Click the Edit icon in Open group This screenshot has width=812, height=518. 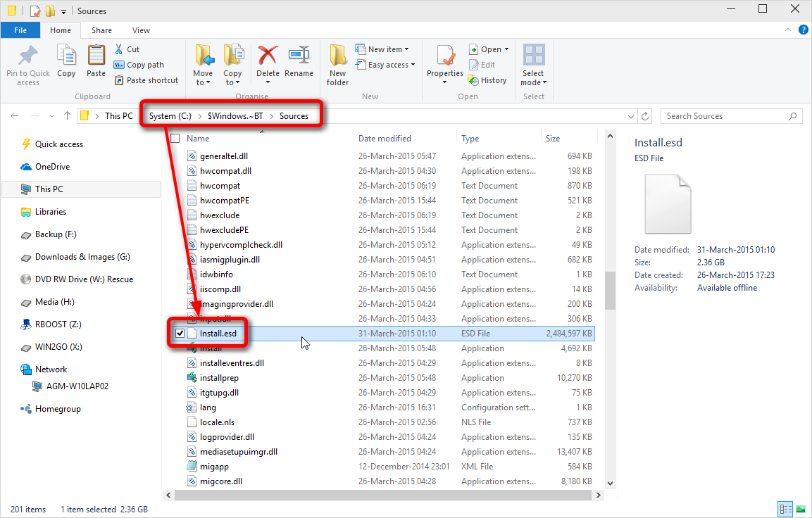pyautogui.click(x=473, y=65)
